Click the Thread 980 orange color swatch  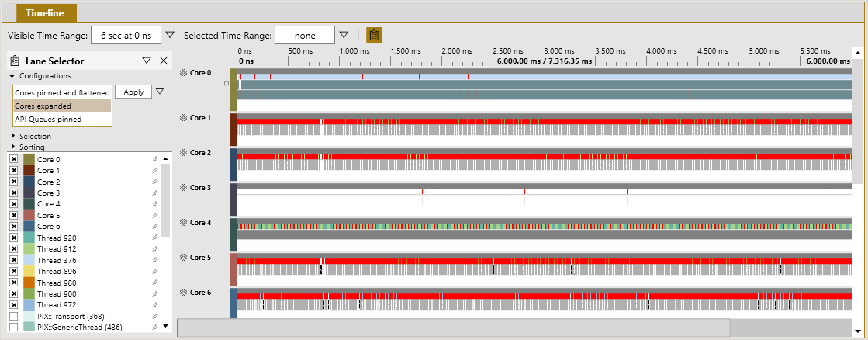[x=29, y=283]
